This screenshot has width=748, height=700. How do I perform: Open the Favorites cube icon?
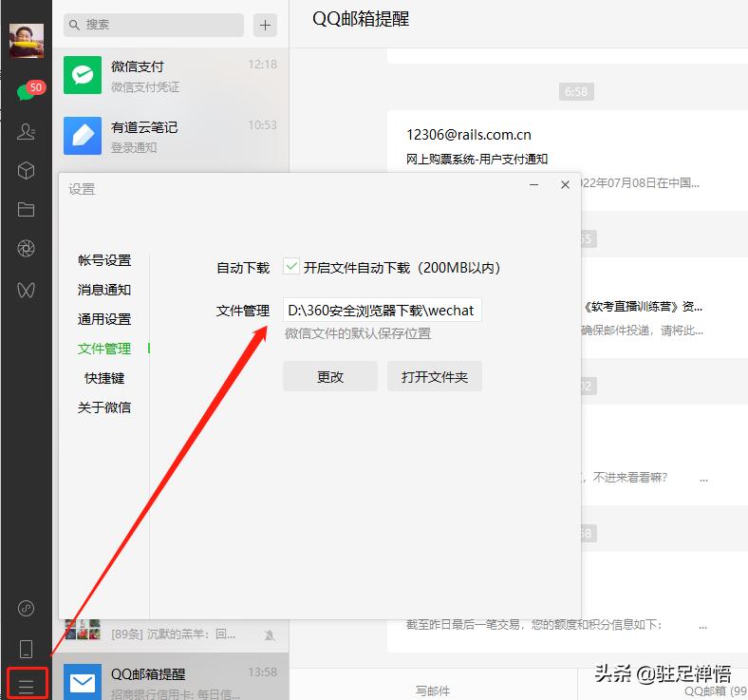click(26, 170)
